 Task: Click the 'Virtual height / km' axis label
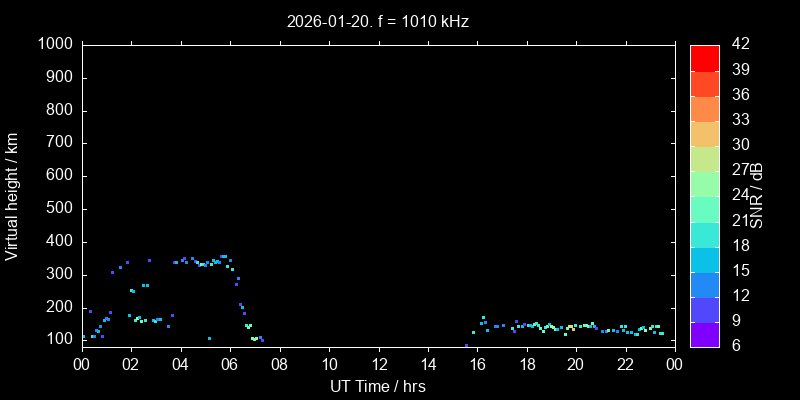pyautogui.click(x=12, y=196)
